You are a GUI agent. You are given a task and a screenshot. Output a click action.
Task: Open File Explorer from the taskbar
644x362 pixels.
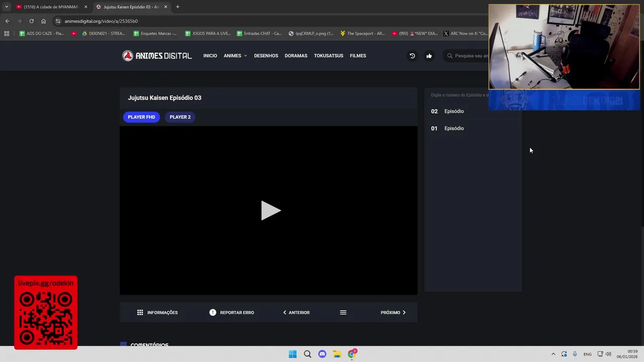pos(337,354)
